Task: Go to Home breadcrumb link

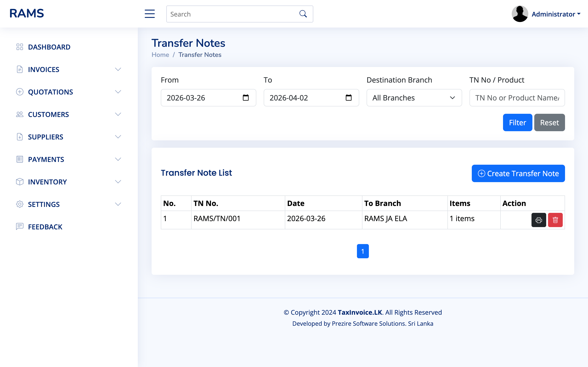Action: (160, 55)
